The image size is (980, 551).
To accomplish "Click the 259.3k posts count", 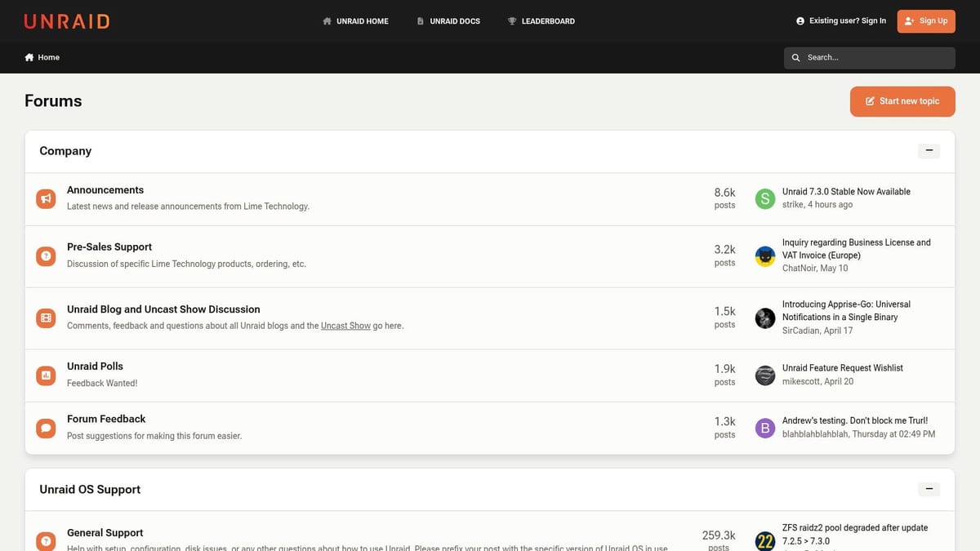I will (719, 540).
